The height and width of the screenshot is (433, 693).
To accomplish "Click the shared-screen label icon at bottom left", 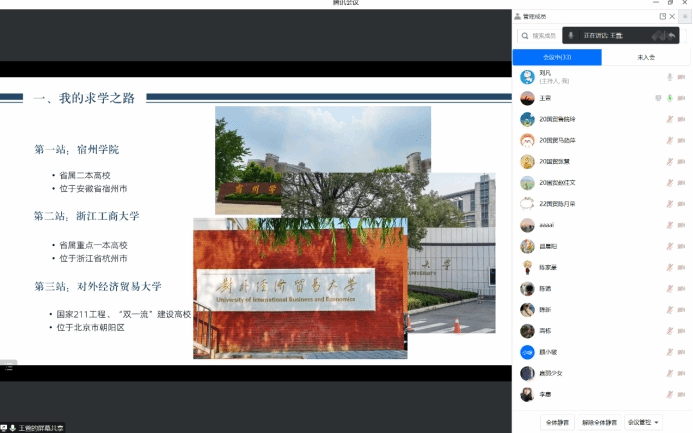I will 5,428.
